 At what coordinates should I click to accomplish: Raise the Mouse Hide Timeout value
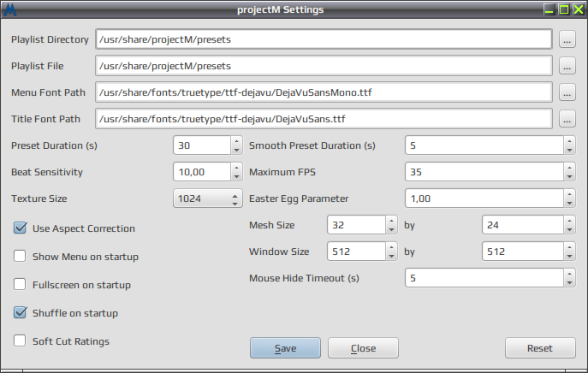coord(569,274)
